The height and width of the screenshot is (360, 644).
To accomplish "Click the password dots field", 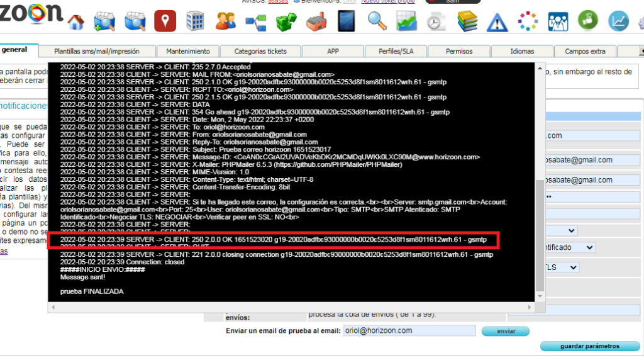I will [x=592, y=196].
